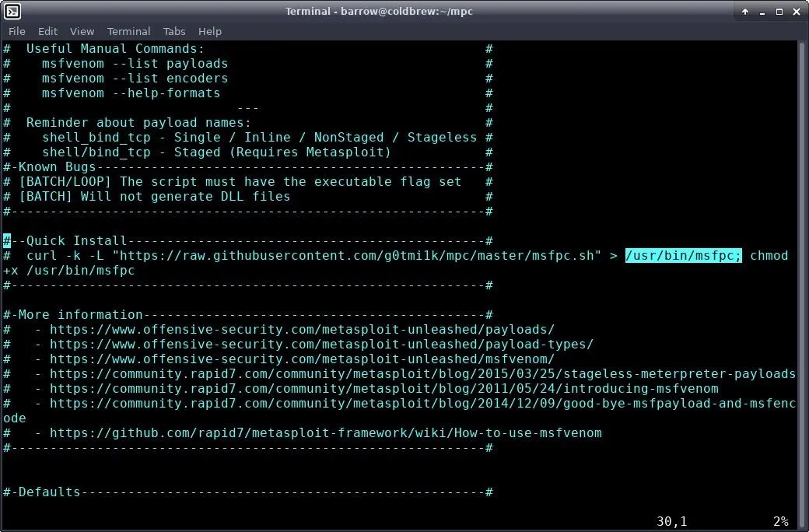Image resolution: width=809 pixels, height=532 pixels.
Task: Click the '+x /usr/bin/msfpc' wrapped line
Action: [69, 271]
